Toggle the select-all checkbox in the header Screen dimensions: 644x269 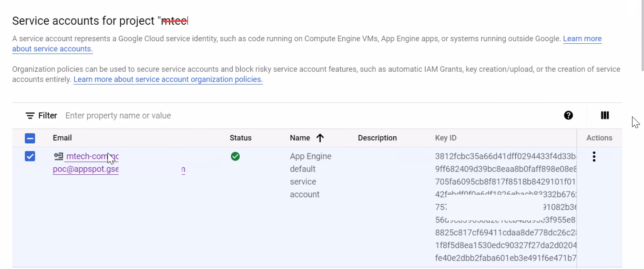pyautogui.click(x=30, y=138)
